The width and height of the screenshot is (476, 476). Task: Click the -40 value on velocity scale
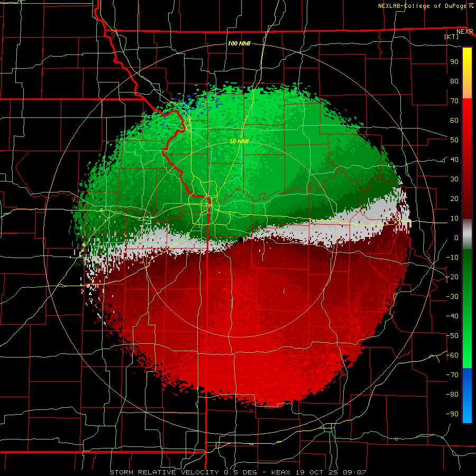(452, 316)
